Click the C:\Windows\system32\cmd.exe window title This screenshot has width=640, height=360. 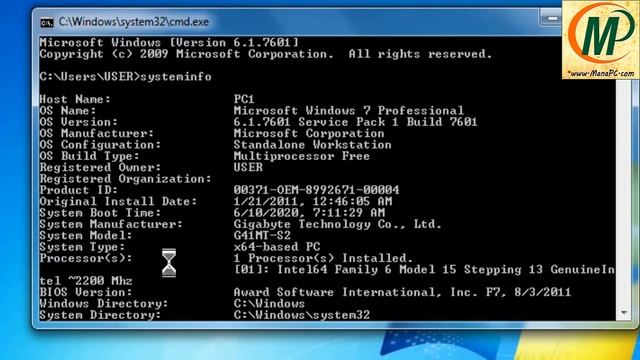coord(133,22)
